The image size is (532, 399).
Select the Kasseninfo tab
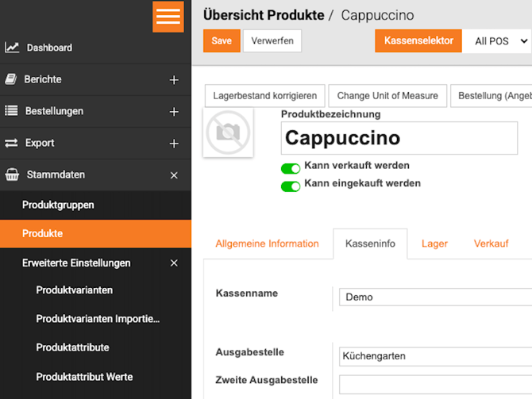370,244
